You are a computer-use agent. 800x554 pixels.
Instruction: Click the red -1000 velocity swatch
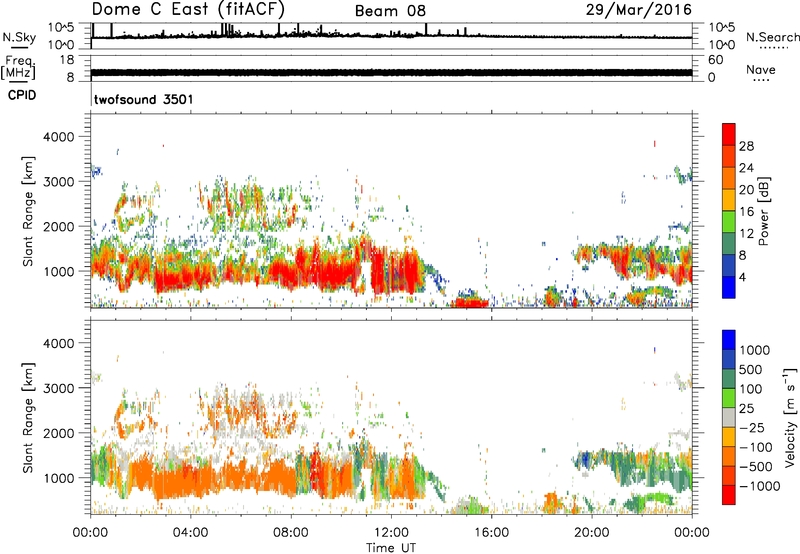coord(729,495)
